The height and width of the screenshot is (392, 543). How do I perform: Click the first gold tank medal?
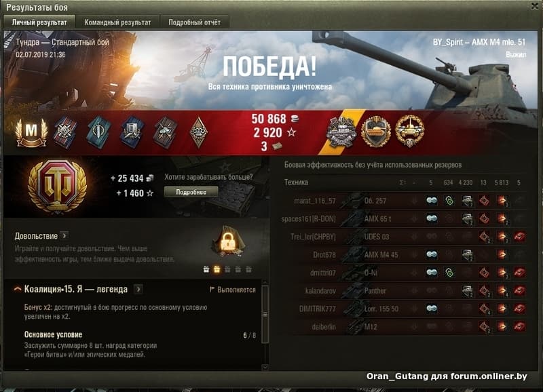376,132
